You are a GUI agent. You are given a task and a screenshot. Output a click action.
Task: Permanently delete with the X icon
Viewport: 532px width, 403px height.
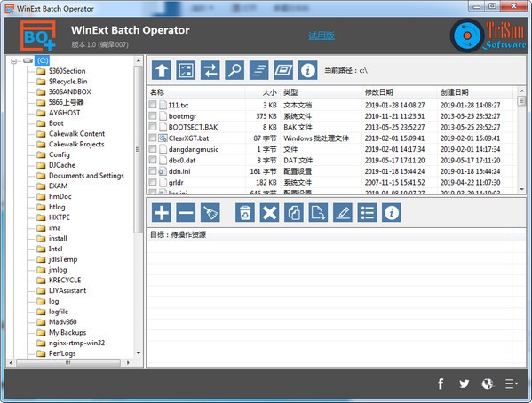[269, 213]
